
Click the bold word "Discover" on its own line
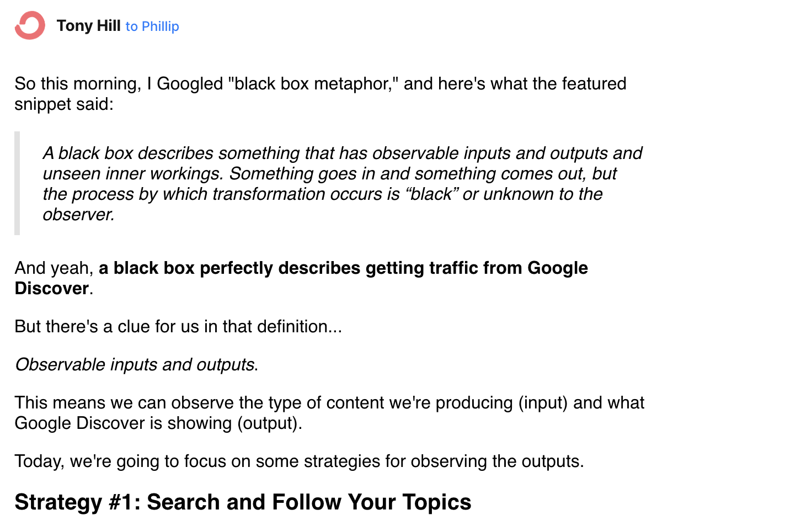(52, 289)
